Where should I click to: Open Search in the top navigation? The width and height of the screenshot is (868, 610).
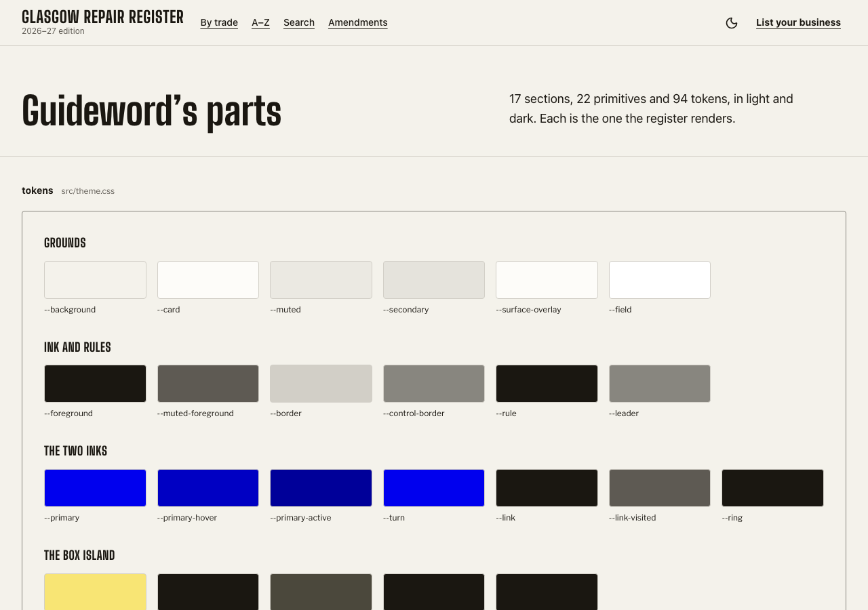pos(299,22)
